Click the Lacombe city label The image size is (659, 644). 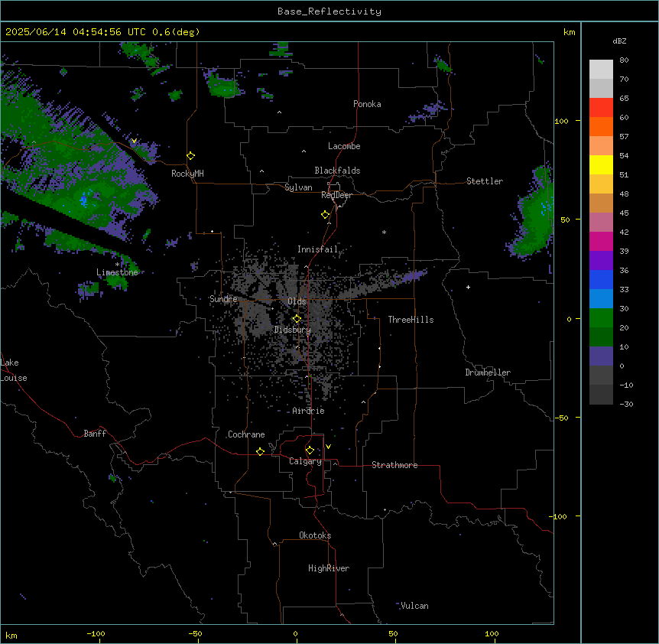tap(344, 146)
